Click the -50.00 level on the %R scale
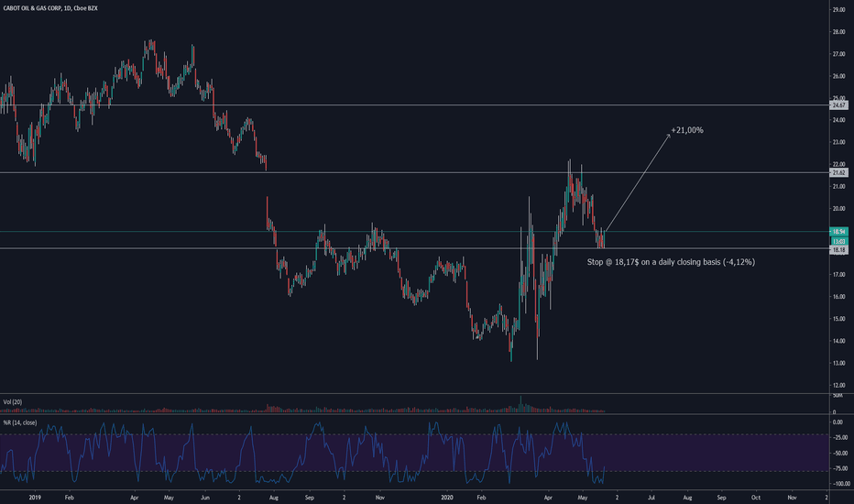Viewport: 854px width, 504px height. [x=838, y=454]
